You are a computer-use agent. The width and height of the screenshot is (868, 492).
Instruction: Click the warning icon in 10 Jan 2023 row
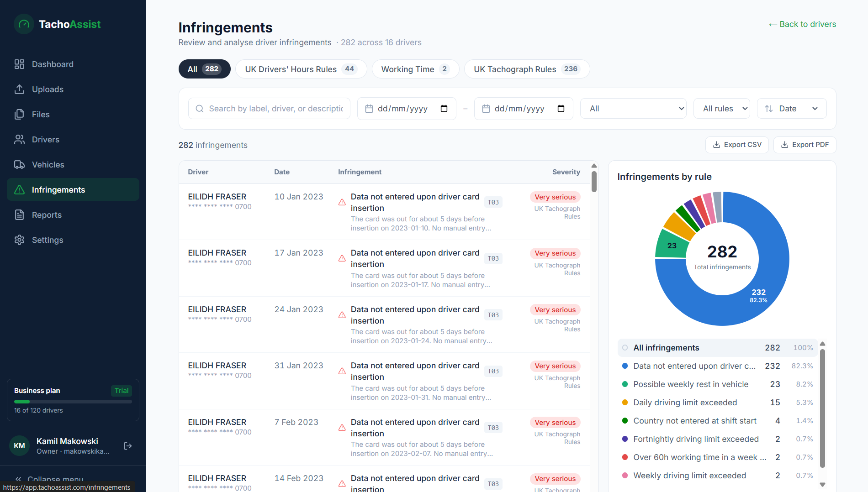pyautogui.click(x=342, y=202)
